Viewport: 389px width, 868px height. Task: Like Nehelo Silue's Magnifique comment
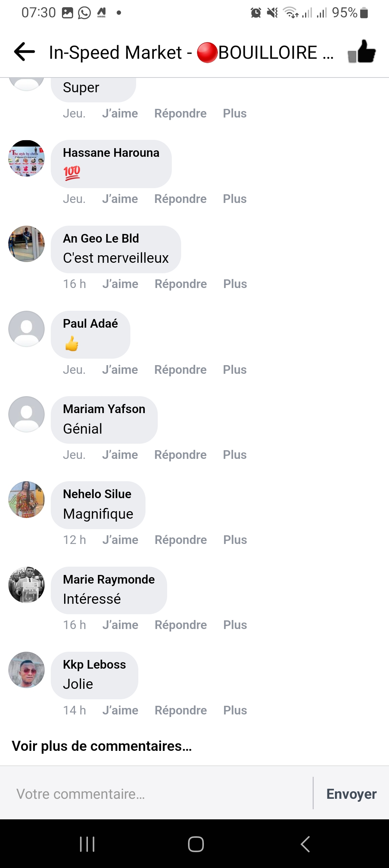(x=120, y=540)
